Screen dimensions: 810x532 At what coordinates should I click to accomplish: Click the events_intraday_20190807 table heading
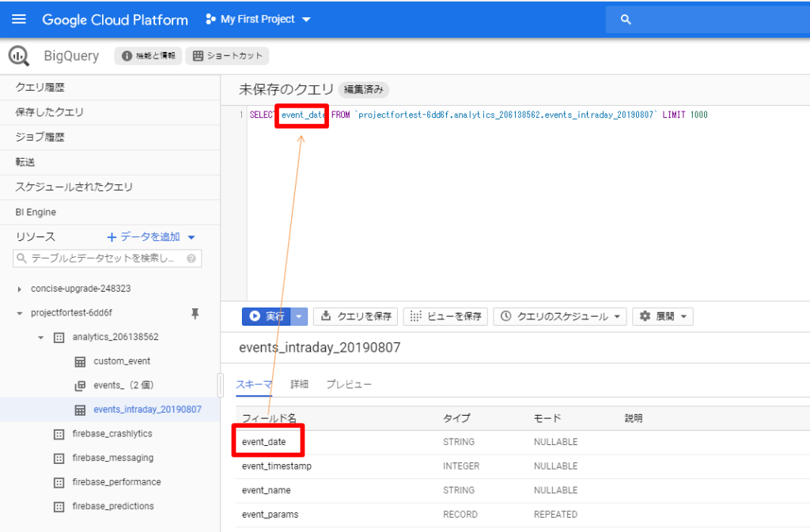[x=320, y=348]
